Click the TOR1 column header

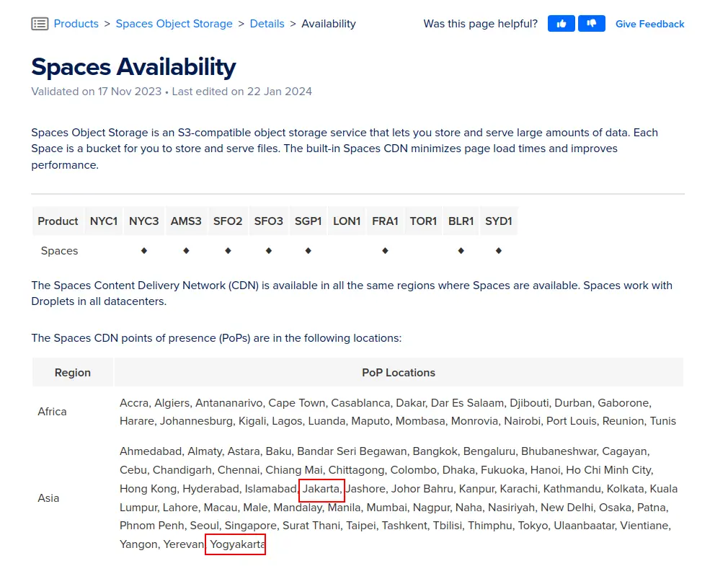point(423,221)
